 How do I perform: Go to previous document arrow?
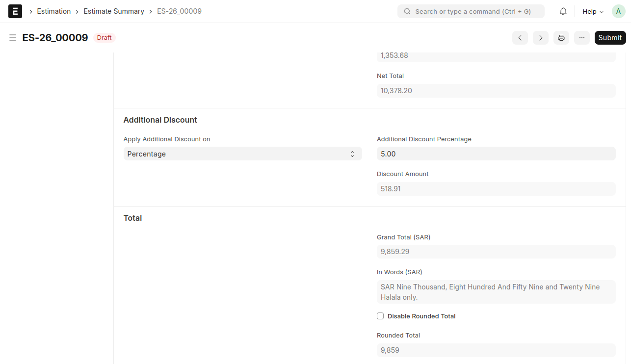click(x=520, y=38)
